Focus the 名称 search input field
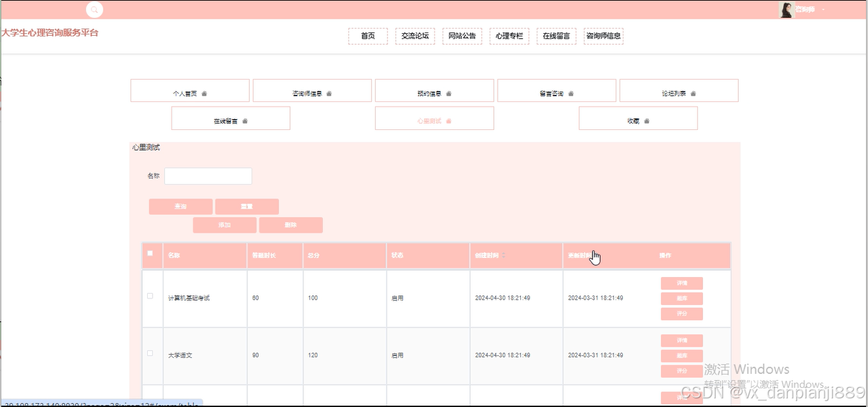The image size is (868, 407). tap(208, 176)
